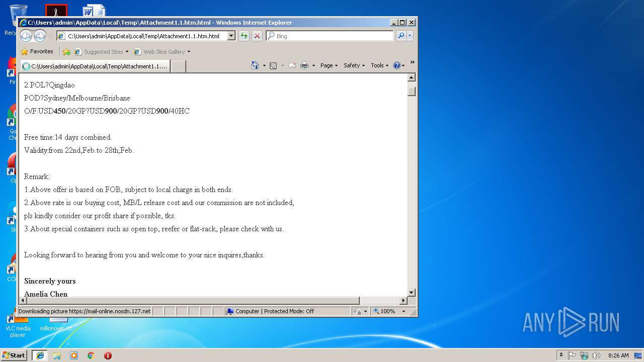Open the Favorites star panel
644x362 pixels.
(37, 51)
